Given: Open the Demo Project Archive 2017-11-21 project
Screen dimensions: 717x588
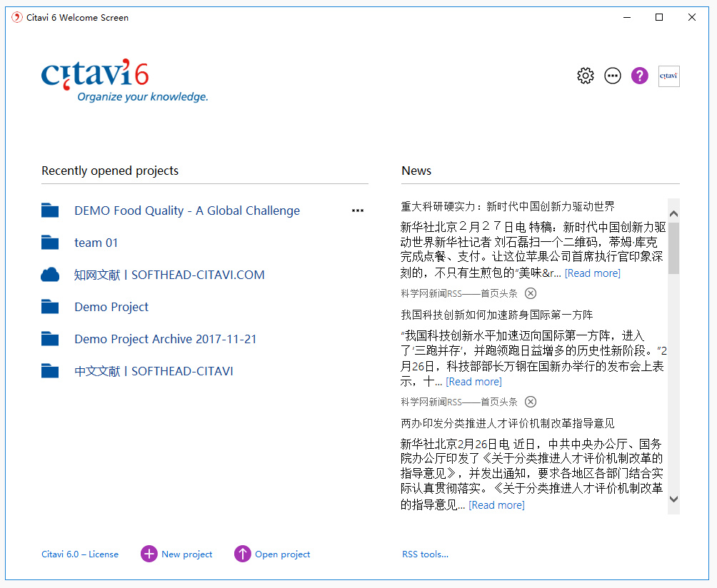Looking at the screenshot, I should click(166, 339).
